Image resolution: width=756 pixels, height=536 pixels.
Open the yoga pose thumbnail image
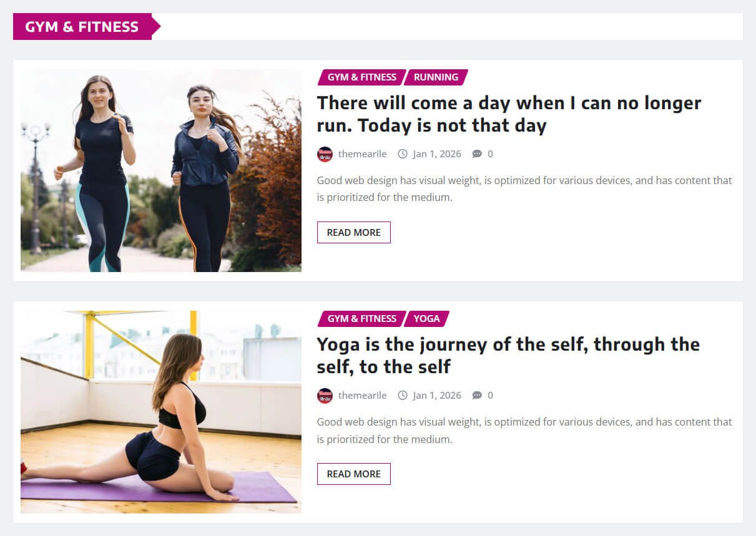tap(161, 412)
